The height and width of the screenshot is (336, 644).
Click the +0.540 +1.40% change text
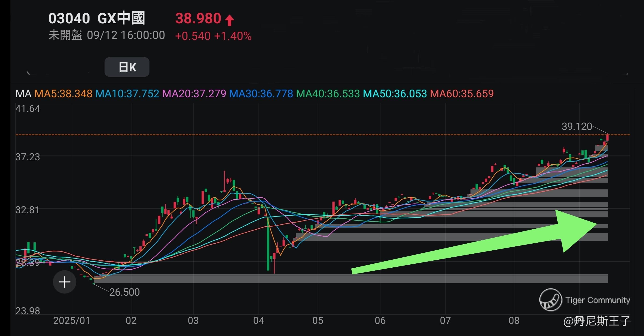coord(213,36)
